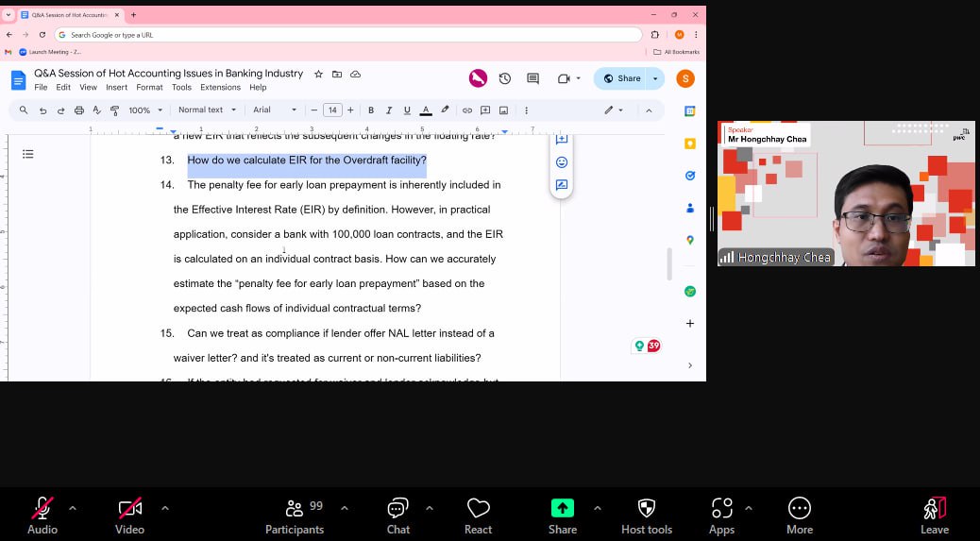This screenshot has height=541, width=980.
Task: Open the Contacts side panel icon
Action: pos(690,208)
